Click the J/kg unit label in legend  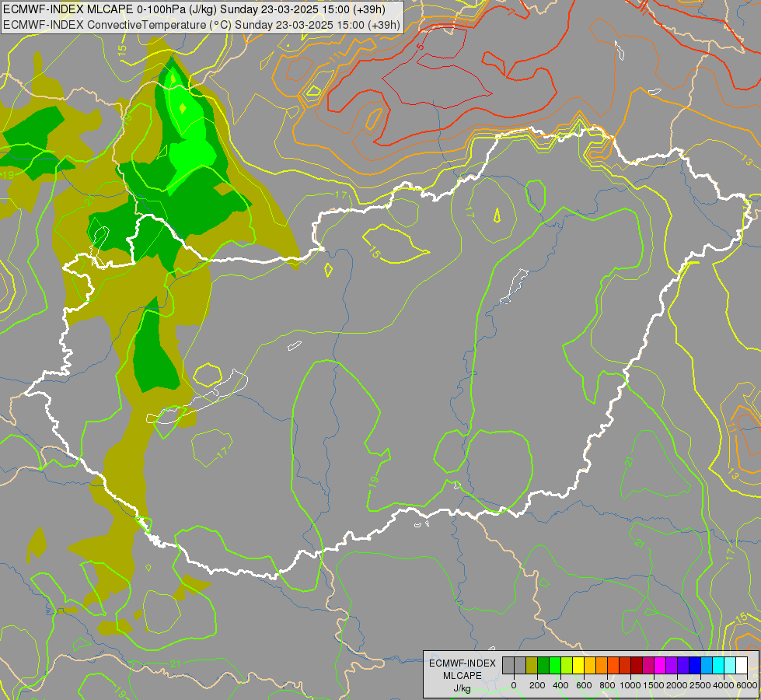pos(463,689)
